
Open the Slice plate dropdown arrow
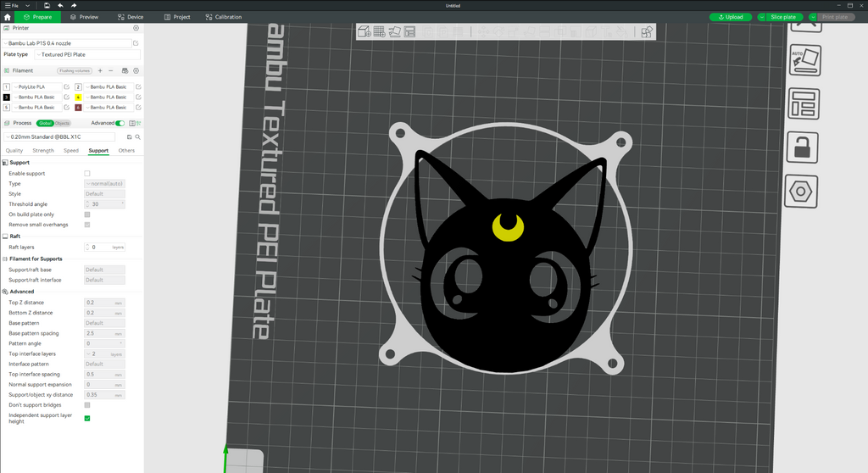tap(762, 17)
